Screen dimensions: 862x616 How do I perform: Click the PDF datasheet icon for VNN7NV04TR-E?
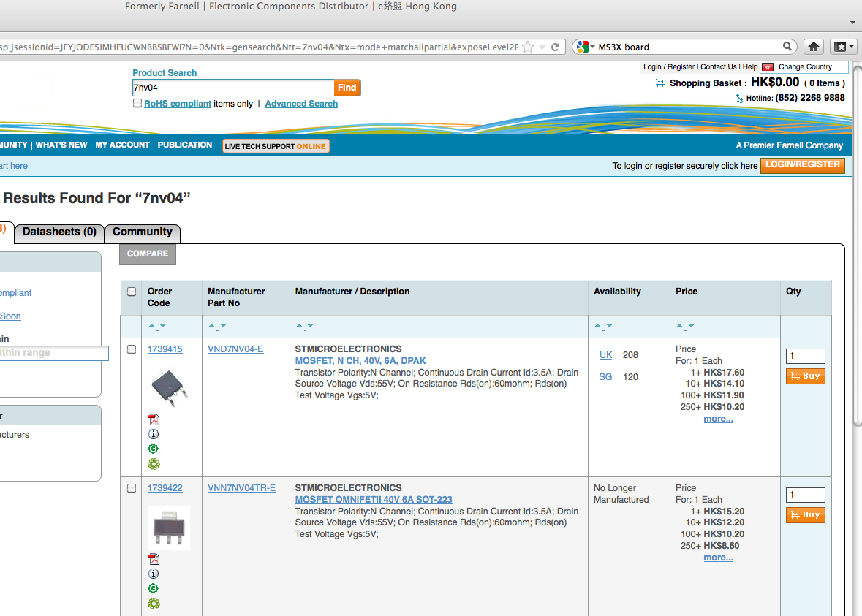pos(154,559)
